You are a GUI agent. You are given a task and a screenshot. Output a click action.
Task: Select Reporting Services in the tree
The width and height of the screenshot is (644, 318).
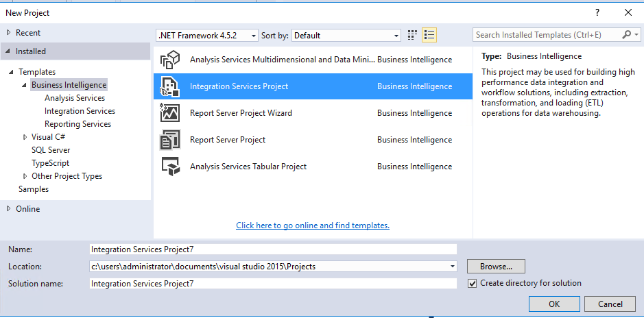[77, 124]
